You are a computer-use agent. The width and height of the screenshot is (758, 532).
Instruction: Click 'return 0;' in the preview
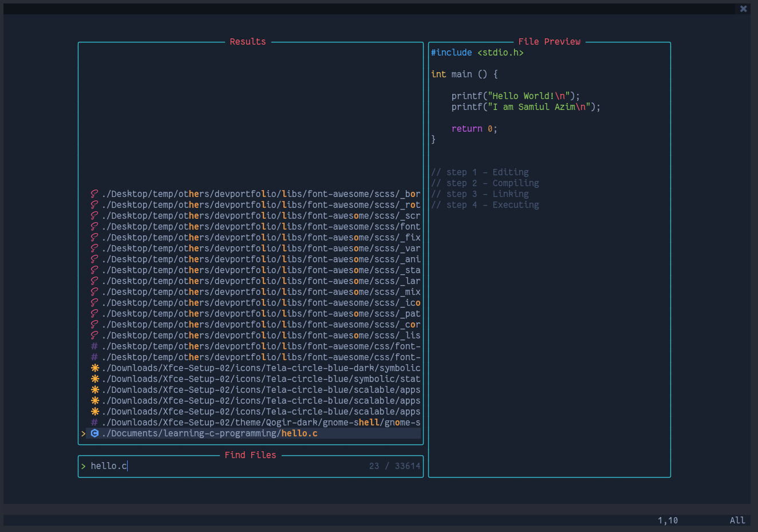click(475, 129)
